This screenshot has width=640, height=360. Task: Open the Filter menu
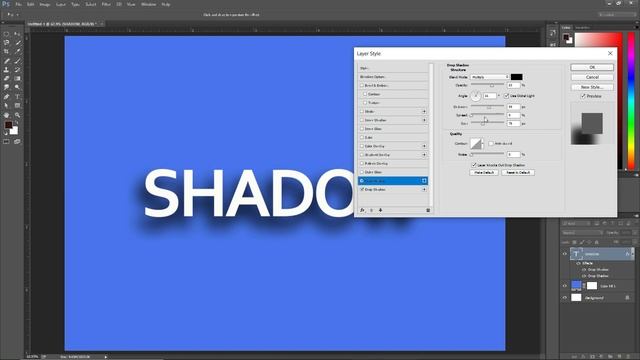[106, 4]
